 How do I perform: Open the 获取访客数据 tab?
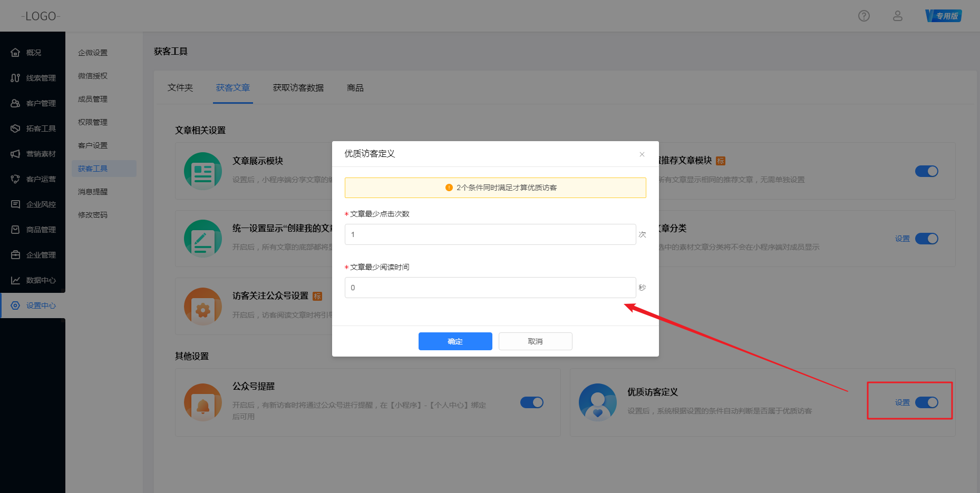pyautogui.click(x=298, y=87)
